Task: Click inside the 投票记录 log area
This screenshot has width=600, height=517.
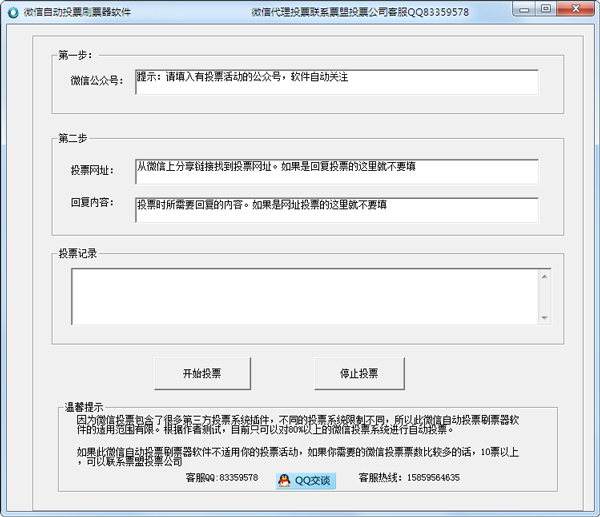Action: [x=305, y=297]
